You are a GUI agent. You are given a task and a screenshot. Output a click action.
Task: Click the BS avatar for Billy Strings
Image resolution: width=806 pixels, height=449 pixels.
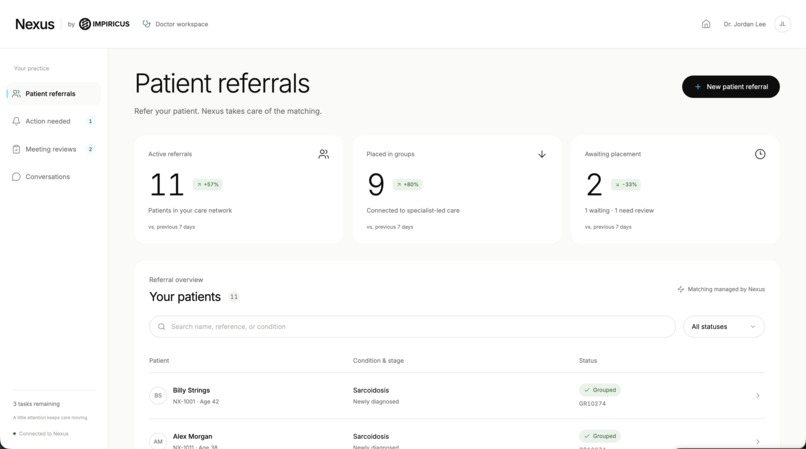coord(158,396)
